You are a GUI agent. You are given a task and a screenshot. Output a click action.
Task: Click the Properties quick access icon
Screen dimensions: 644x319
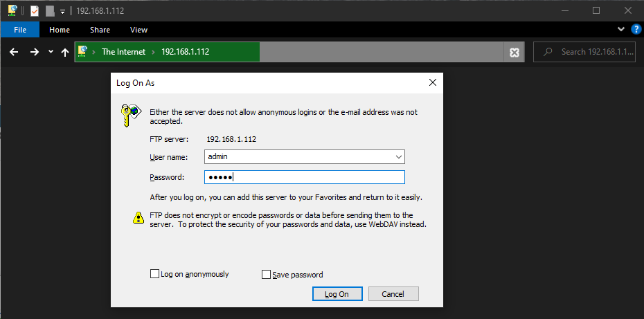point(35,10)
